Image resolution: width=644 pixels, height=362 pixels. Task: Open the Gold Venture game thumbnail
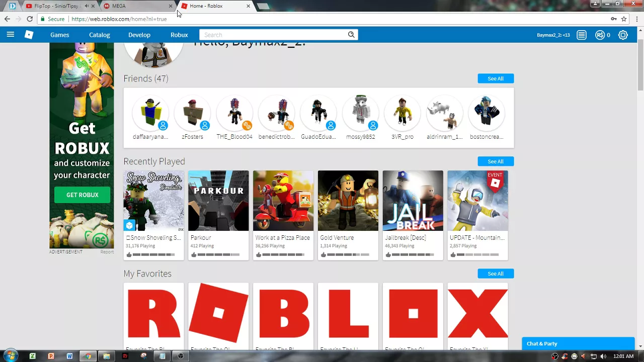click(348, 201)
